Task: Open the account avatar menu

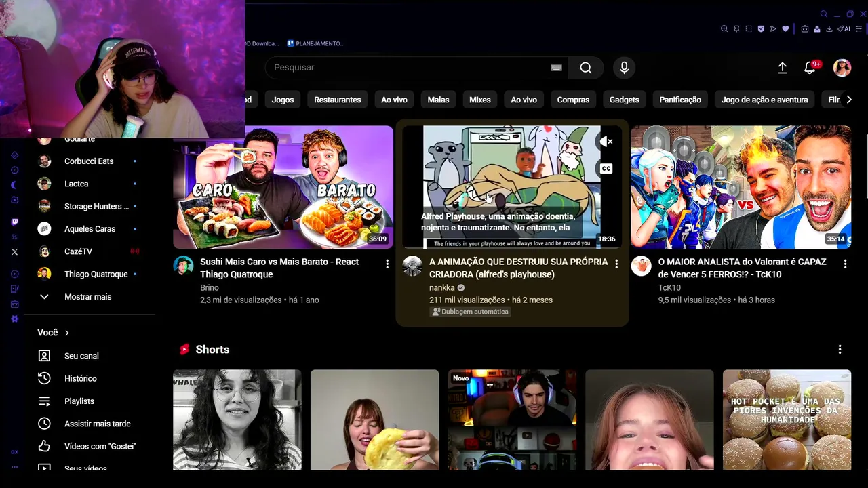Action: (x=842, y=68)
